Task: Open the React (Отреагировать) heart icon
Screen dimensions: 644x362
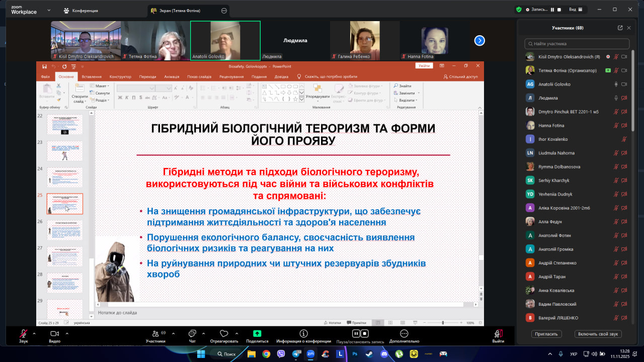Action: tap(224, 333)
